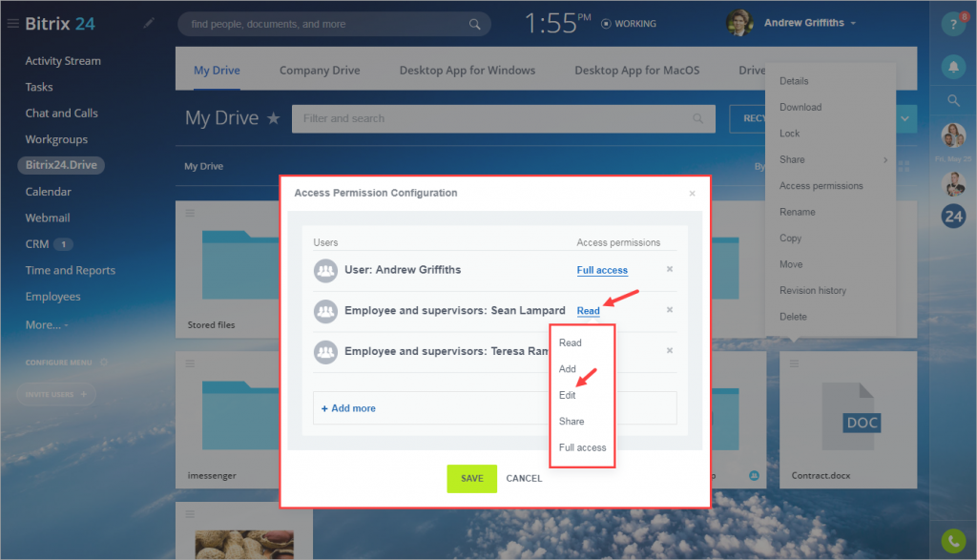The height and width of the screenshot is (560, 977).
Task: Expand the Share submenu arrow
Action: 885,160
